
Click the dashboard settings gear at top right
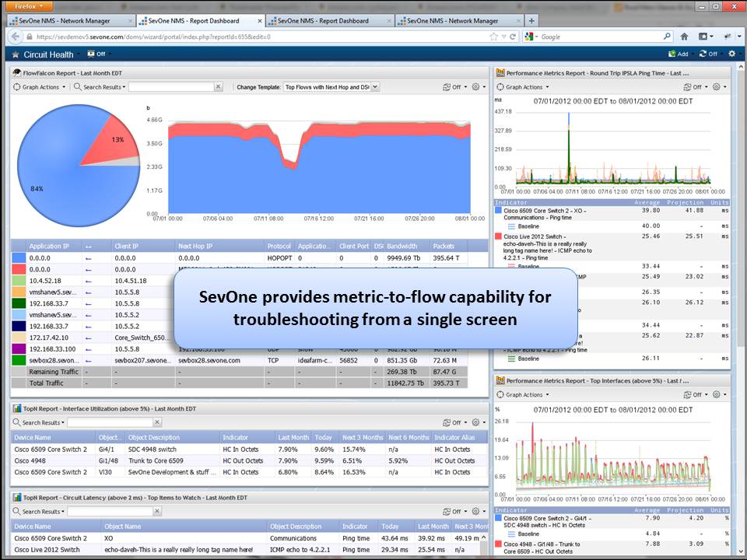point(730,53)
